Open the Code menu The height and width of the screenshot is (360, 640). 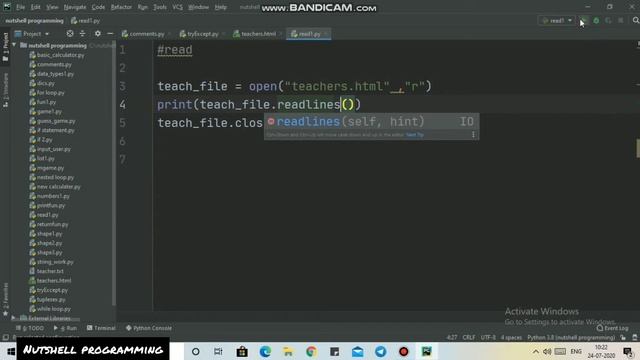(x=98, y=7)
